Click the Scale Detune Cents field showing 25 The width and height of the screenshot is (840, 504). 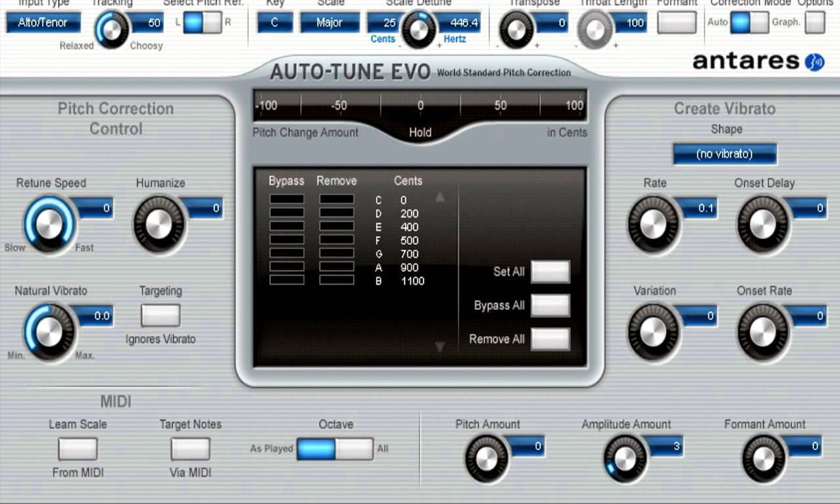click(x=384, y=22)
